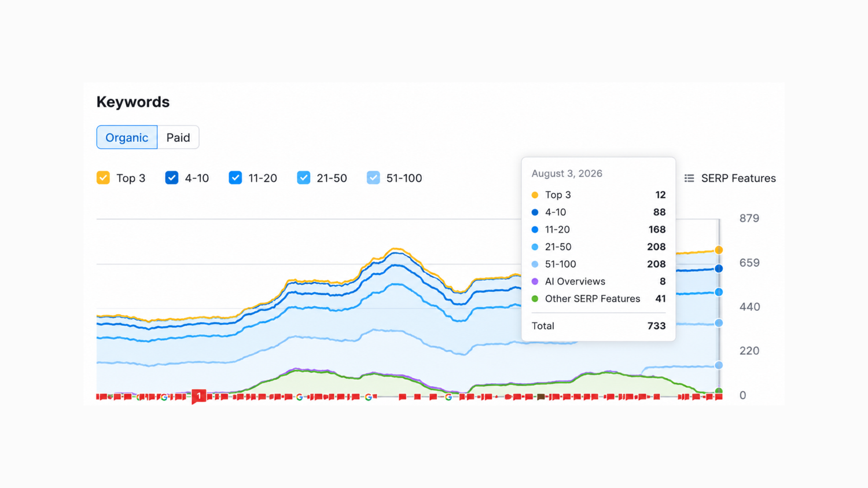Select the dark blue 4-10 endpoint dot

[x=719, y=269]
